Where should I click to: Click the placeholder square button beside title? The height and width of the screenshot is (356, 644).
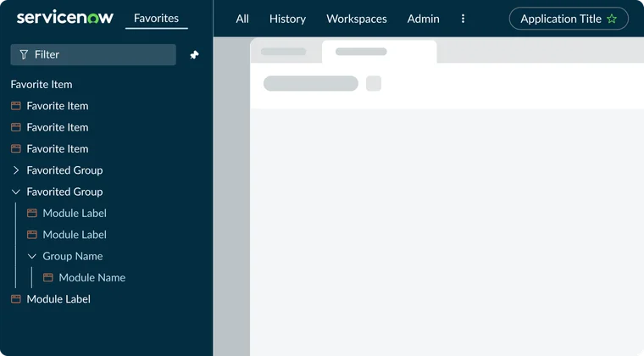[374, 83]
